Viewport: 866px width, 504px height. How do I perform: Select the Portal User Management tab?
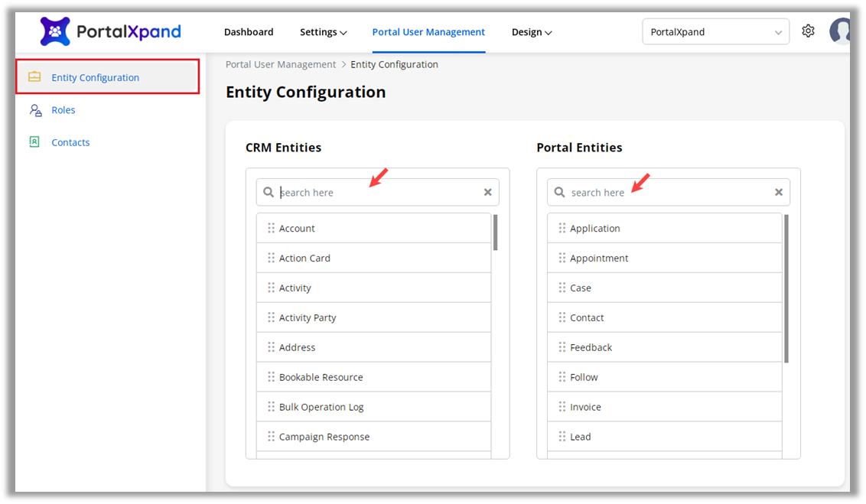click(428, 32)
